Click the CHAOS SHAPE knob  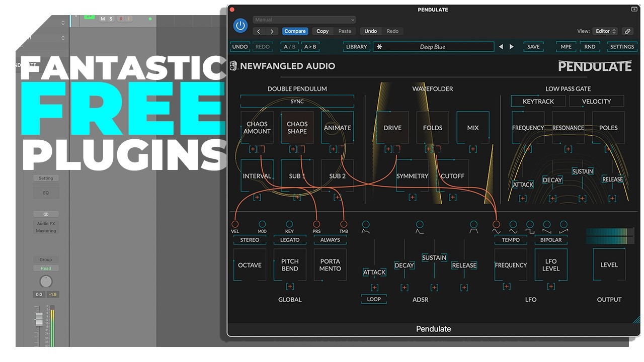(x=297, y=128)
